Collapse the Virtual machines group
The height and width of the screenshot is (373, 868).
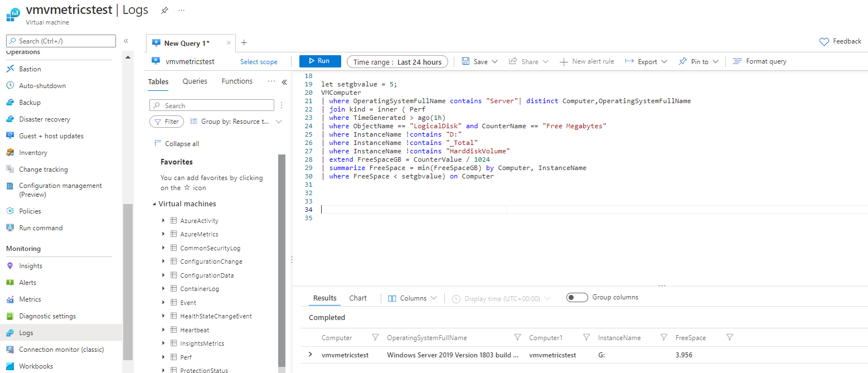point(154,204)
